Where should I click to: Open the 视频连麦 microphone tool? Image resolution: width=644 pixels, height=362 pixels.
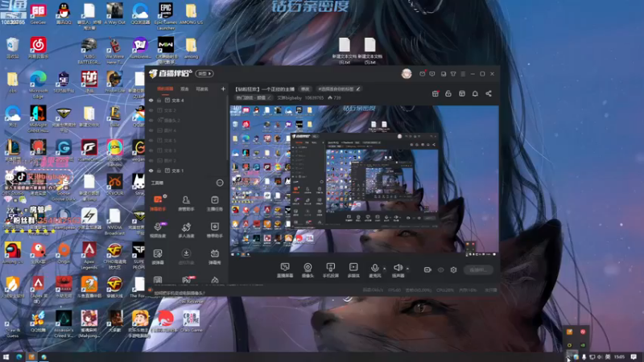pyautogui.click(x=158, y=229)
